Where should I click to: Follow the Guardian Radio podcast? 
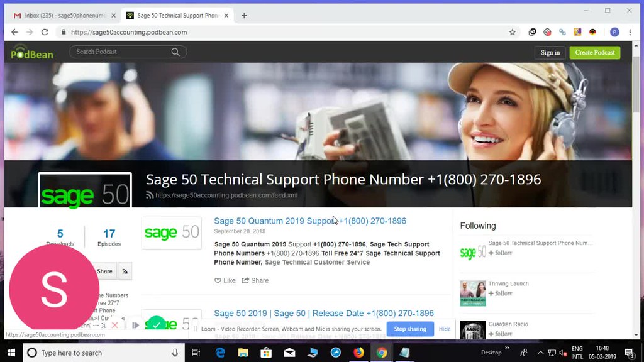pyautogui.click(x=501, y=334)
